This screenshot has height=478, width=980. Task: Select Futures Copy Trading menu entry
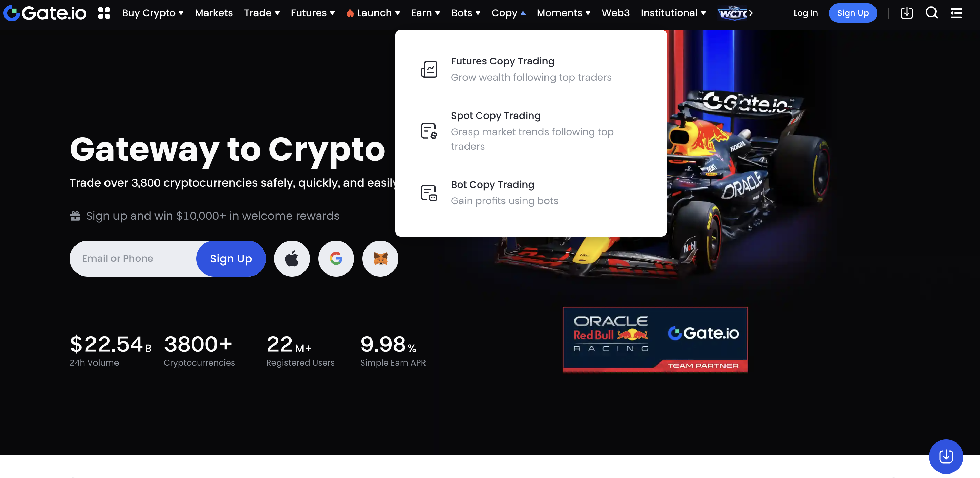531,69
